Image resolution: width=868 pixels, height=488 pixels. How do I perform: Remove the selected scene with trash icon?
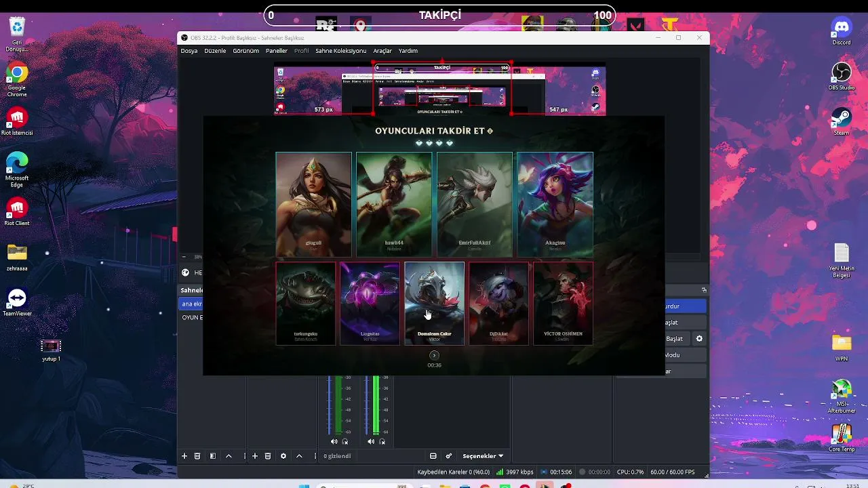coord(197,456)
